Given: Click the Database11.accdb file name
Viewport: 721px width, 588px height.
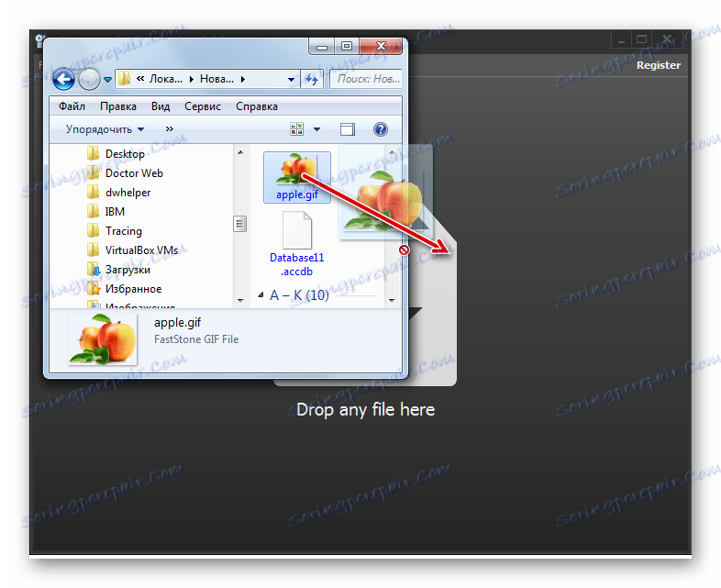Looking at the screenshot, I should point(297,264).
